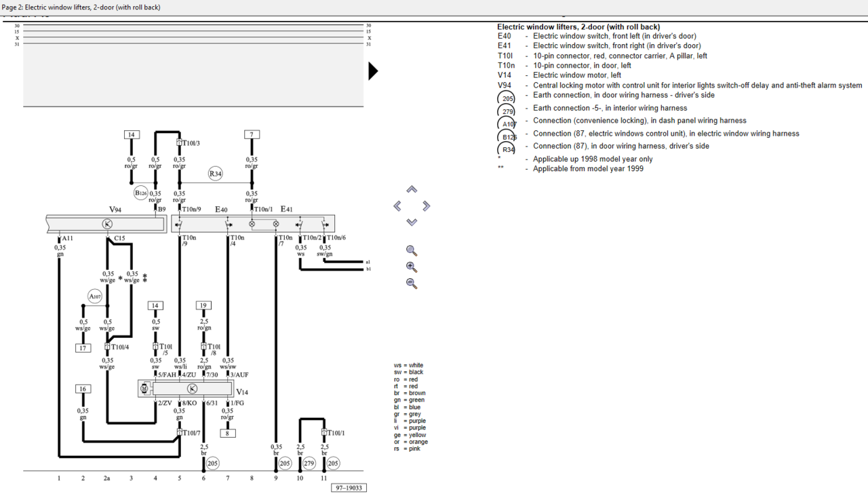Viewport: 868px width, 496px height.
Task: Pan the diagram left with the left chevron
Action: coord(397,206)
